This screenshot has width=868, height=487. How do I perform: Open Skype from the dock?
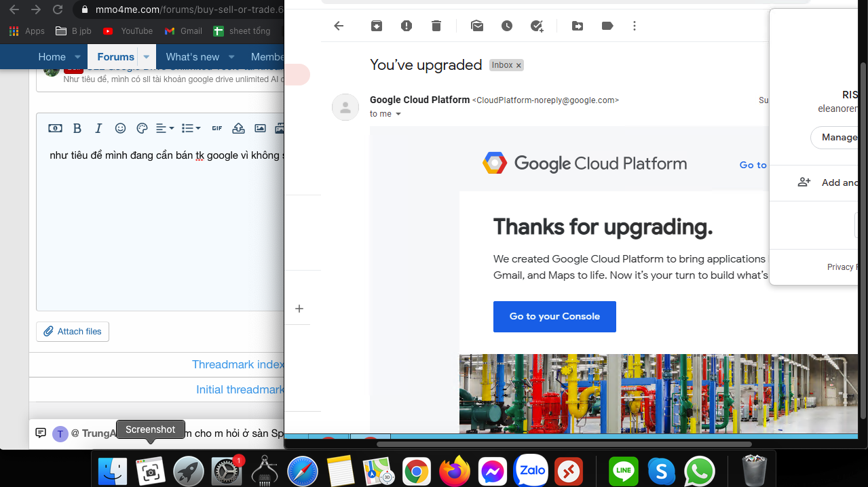pos(661,471)
